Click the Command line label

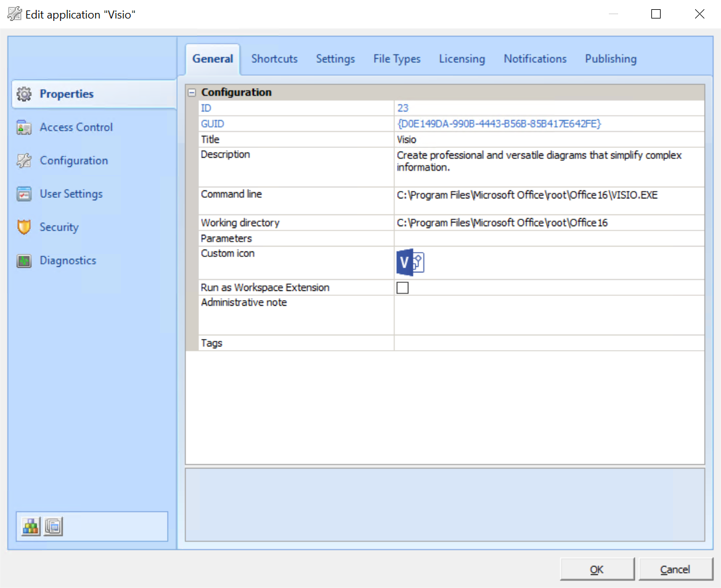[231, 195]
